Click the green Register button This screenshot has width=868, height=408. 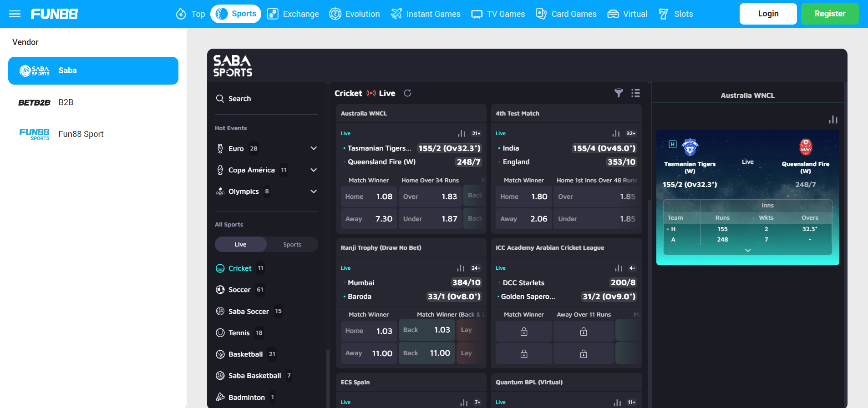[x=830, y=14]
